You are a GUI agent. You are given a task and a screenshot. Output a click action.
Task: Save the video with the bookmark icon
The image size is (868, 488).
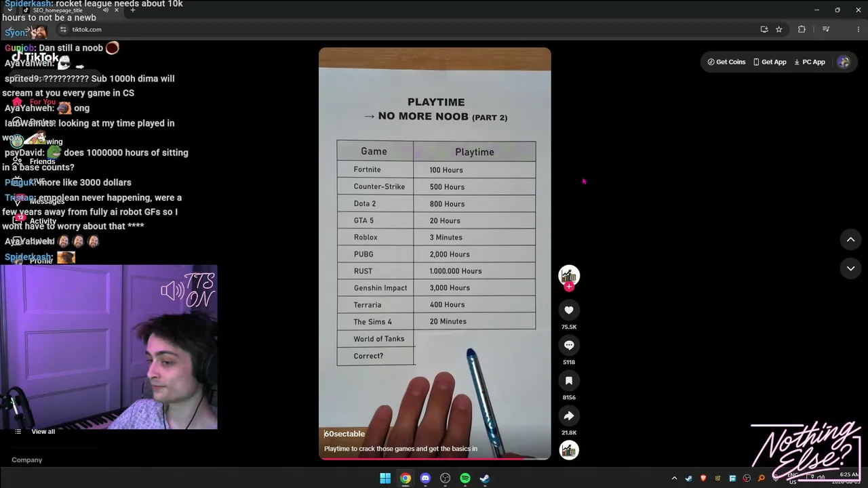click(569, 380)
